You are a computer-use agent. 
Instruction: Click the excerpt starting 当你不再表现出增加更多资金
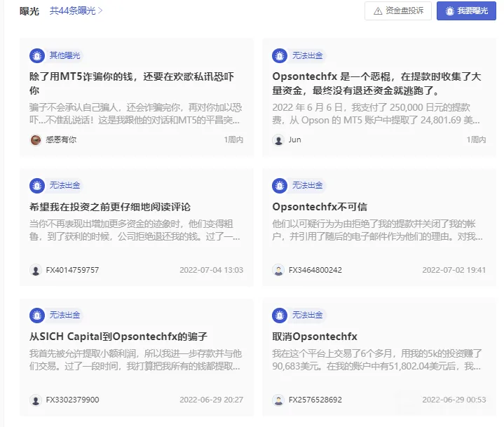tap(135, 230)
